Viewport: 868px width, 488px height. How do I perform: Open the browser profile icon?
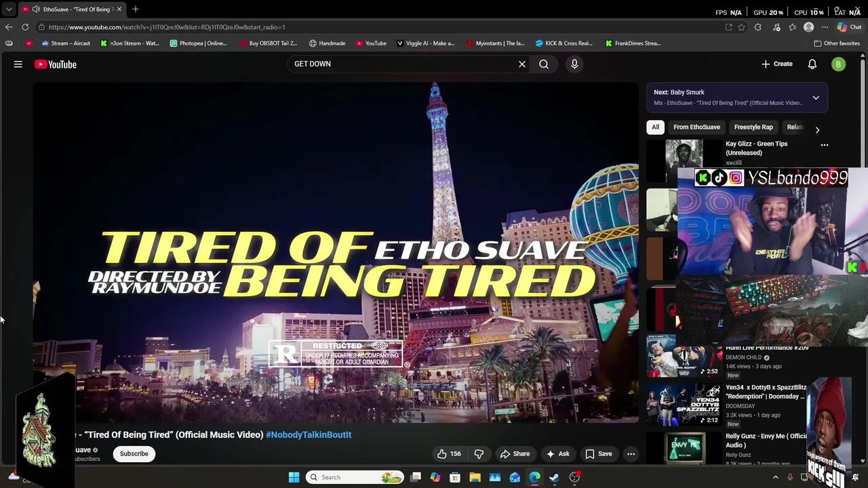(808, 27)
